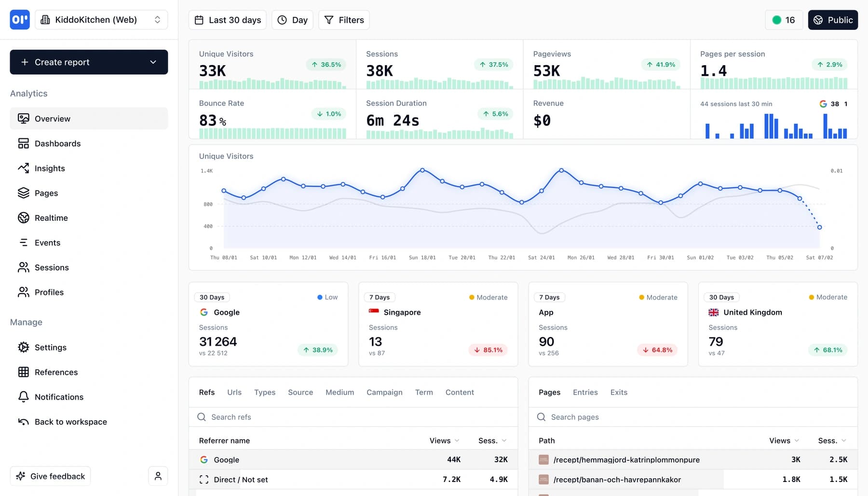Image resolution: width=868 pixels, height=496 pixels.
Task: Open the KiddoKitchen workspace selector
Action: [101, 19]
